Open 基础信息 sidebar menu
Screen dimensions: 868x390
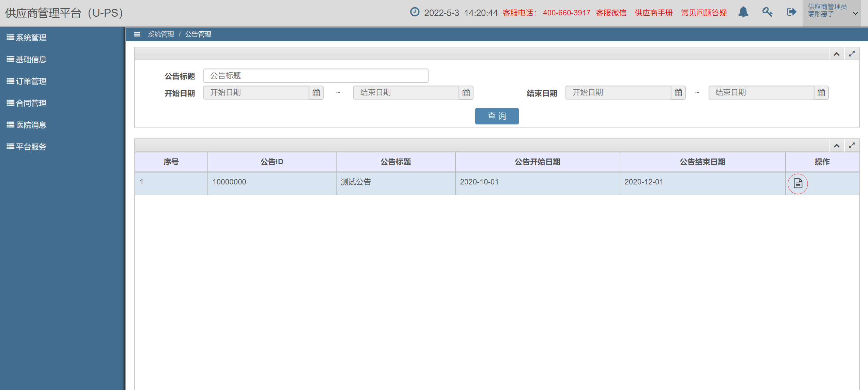pos(27,59)
